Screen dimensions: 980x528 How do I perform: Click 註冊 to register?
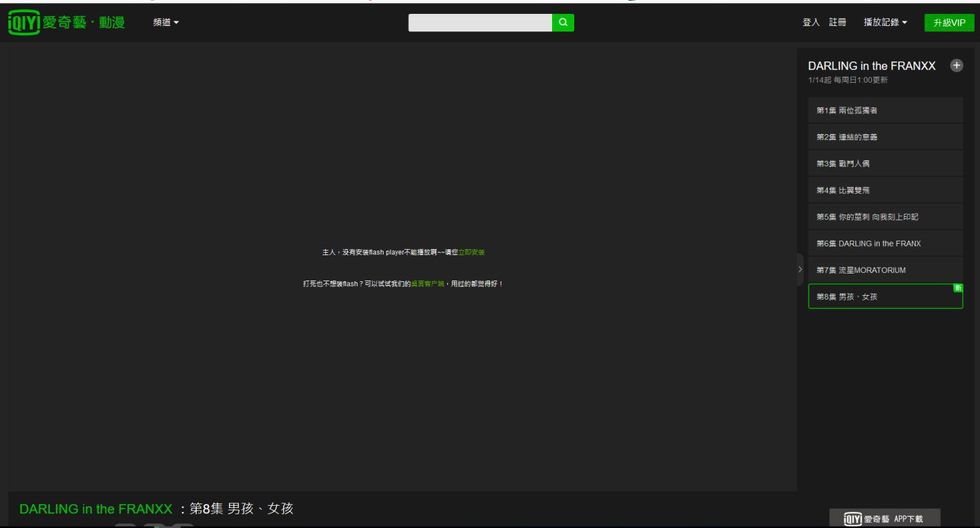pyautogui.click(x=838, y=23)
